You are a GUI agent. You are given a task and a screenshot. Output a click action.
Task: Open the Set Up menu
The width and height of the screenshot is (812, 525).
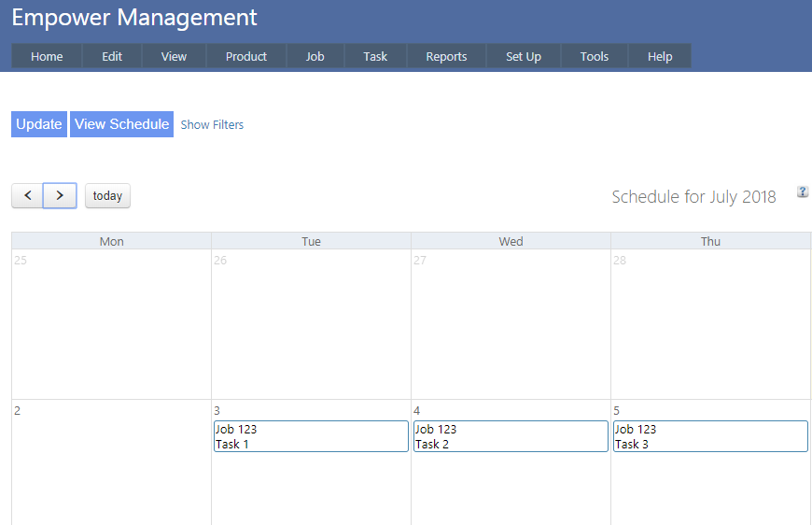pyautogui.click(x=524, y=56)
